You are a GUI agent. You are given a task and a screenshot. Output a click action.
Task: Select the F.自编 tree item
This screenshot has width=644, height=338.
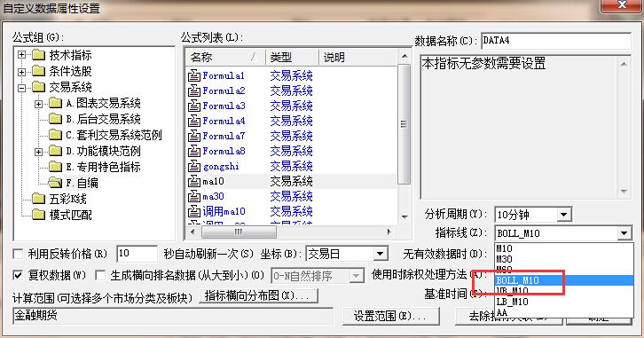[x=82, y=183]
